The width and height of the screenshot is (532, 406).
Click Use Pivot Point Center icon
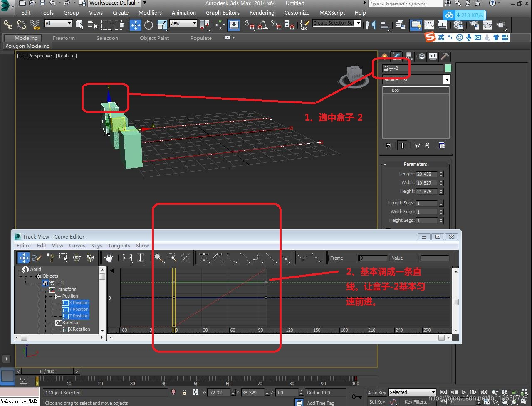205,25
